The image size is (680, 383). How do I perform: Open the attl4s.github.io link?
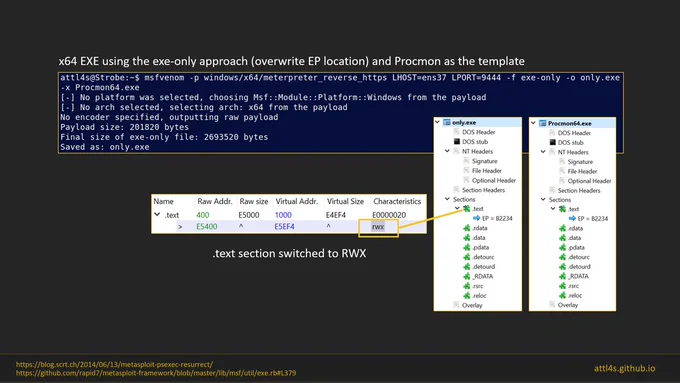pyautogui.click(x=624, y=368)
